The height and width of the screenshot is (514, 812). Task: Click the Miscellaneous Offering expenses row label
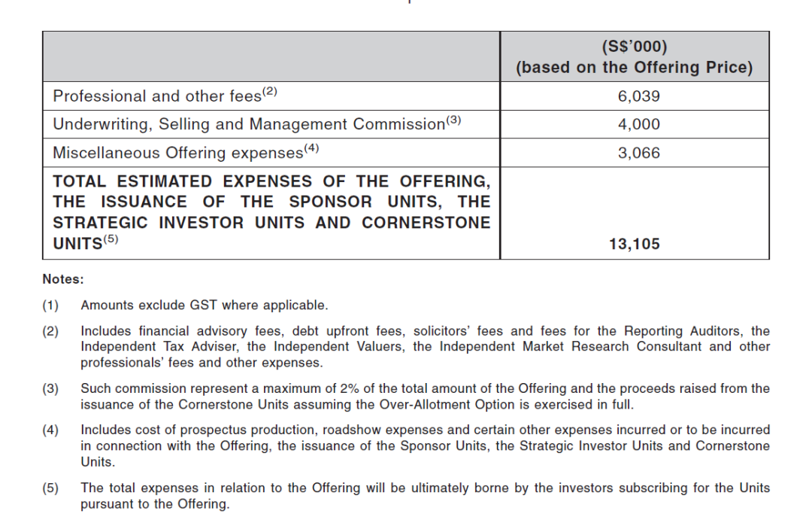click(177, 154)
